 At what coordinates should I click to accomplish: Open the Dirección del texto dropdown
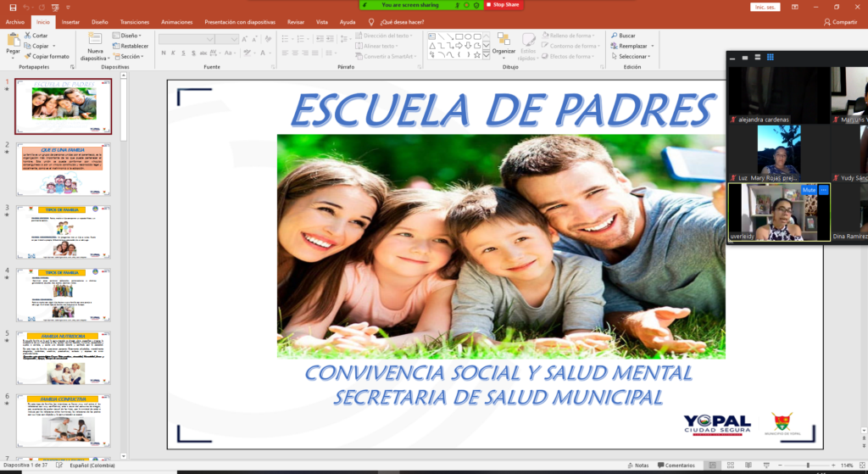click(384, 36)
